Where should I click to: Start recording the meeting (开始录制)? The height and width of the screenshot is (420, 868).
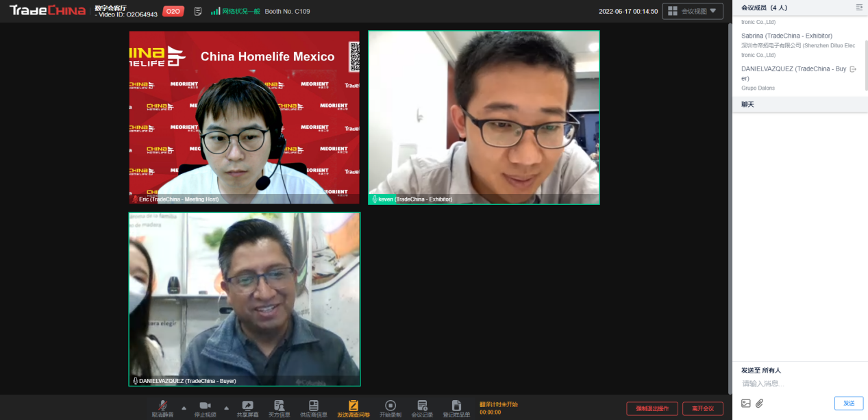[x=390, y=408]
